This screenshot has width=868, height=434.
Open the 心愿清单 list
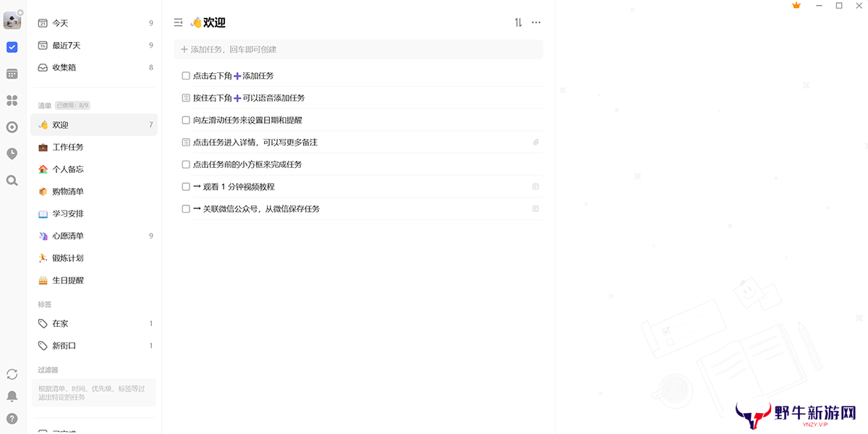(94, 236)
